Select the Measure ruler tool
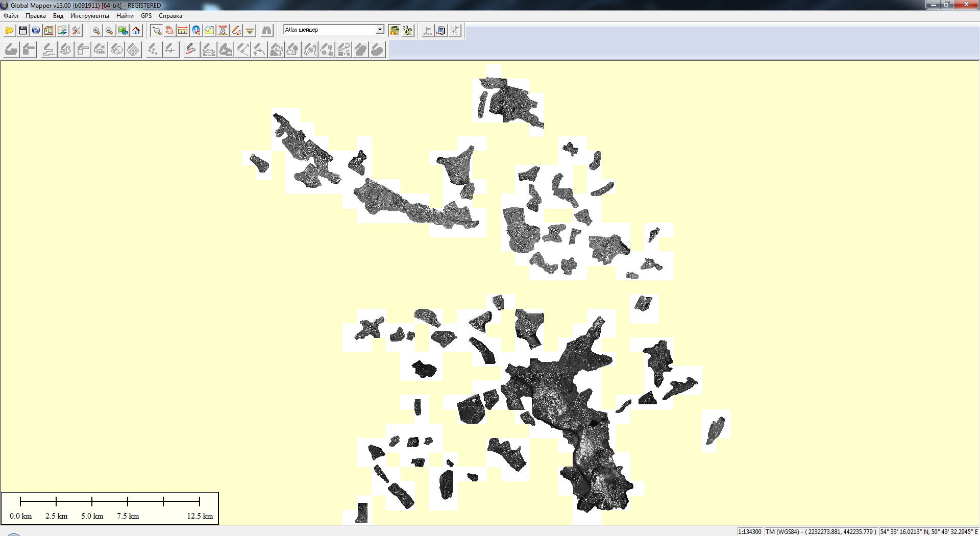Screen dimensions: 980x536 click(183, 31)
